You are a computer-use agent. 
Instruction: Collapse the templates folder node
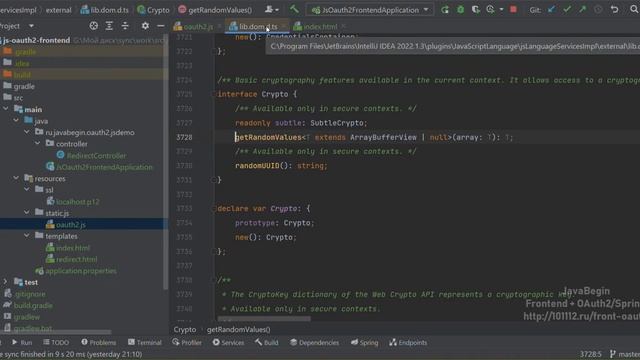(x=27, y=236)
